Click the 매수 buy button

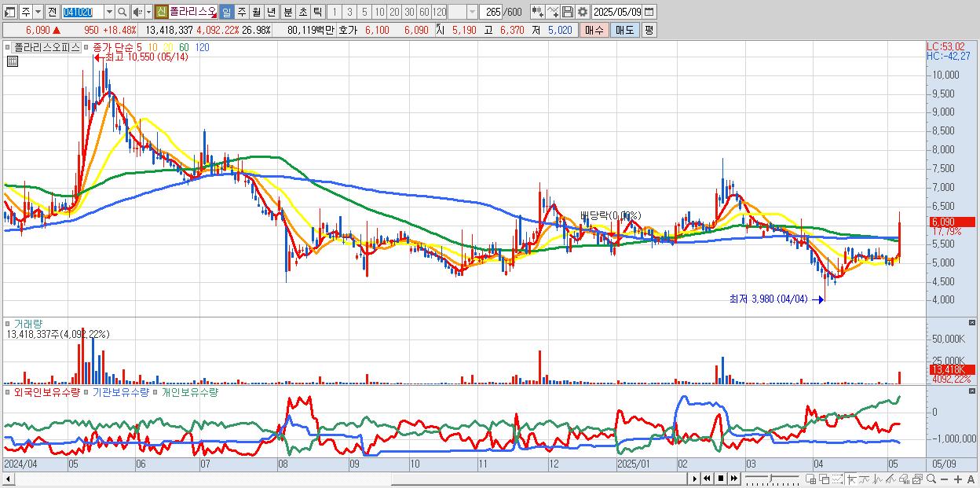click(x=594, y=30)
